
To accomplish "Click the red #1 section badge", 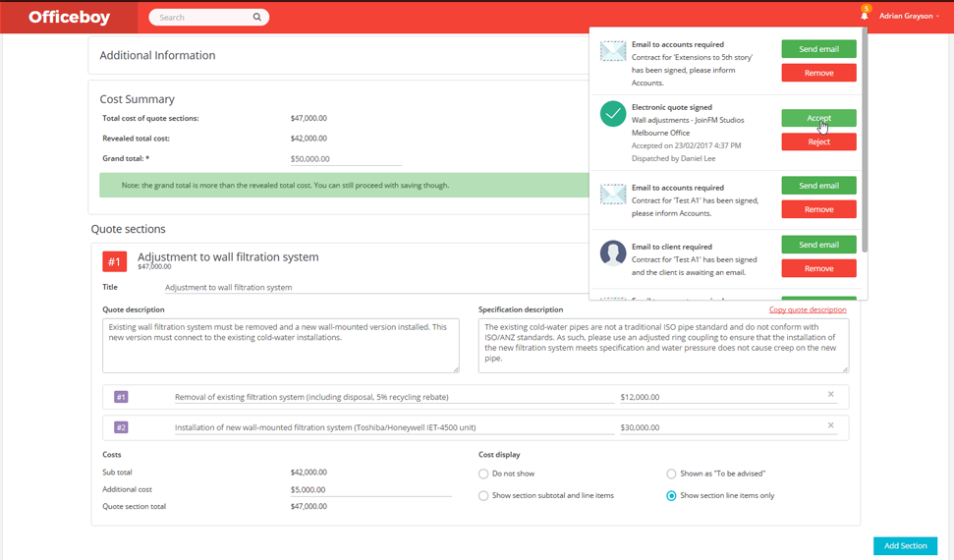I will (114, 261).
